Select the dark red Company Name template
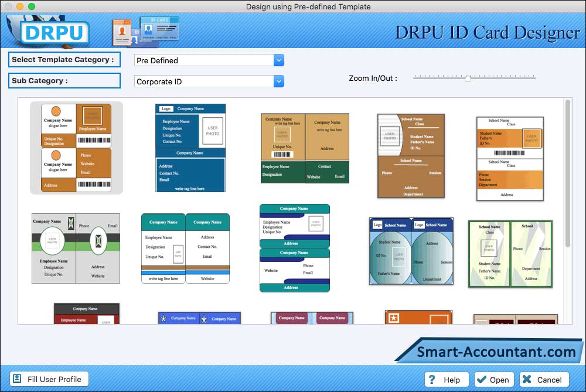The image size is (586, 392). tap(87, 313)
